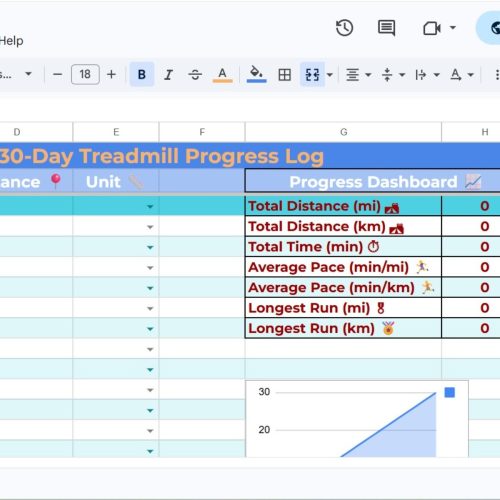Start a video call with camera icon
Viewport: 500px width, 500px height.
click(432, 28)
